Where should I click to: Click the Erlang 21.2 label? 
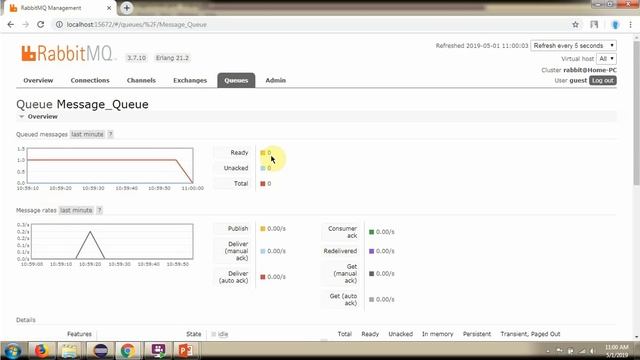point(172,58)
